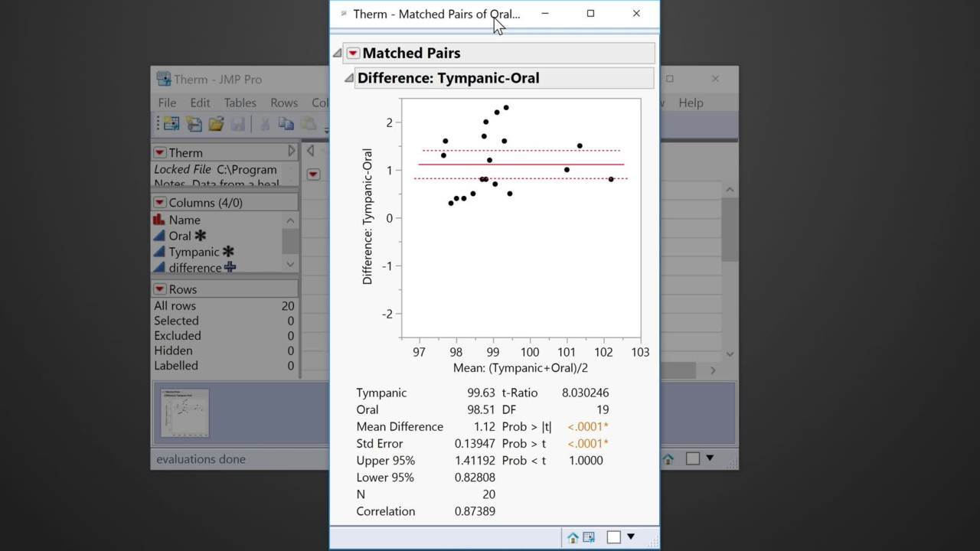Click the New Data Table toolbar icon
The image size is (980, 551).
(x=171, y=124)
